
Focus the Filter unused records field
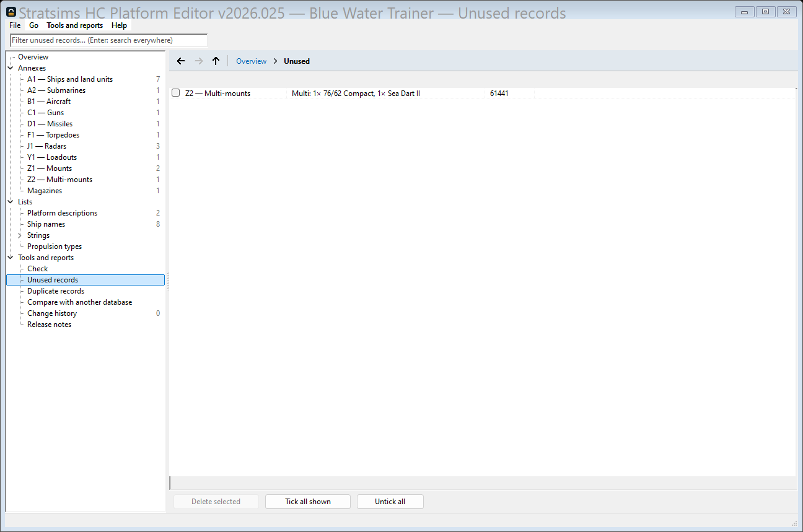(109, 40)
